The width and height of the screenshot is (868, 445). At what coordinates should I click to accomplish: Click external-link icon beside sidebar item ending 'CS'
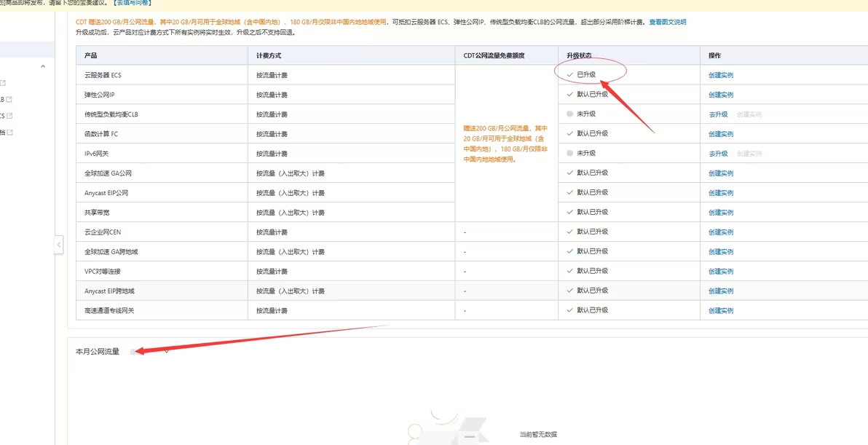(x=9, y=116)
